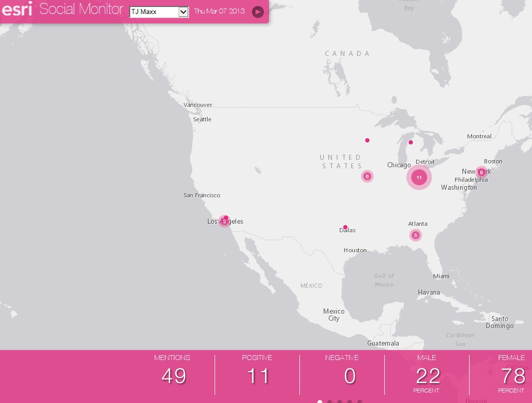Click the Midwest "6" cluster marker

[x=367, y=176]
